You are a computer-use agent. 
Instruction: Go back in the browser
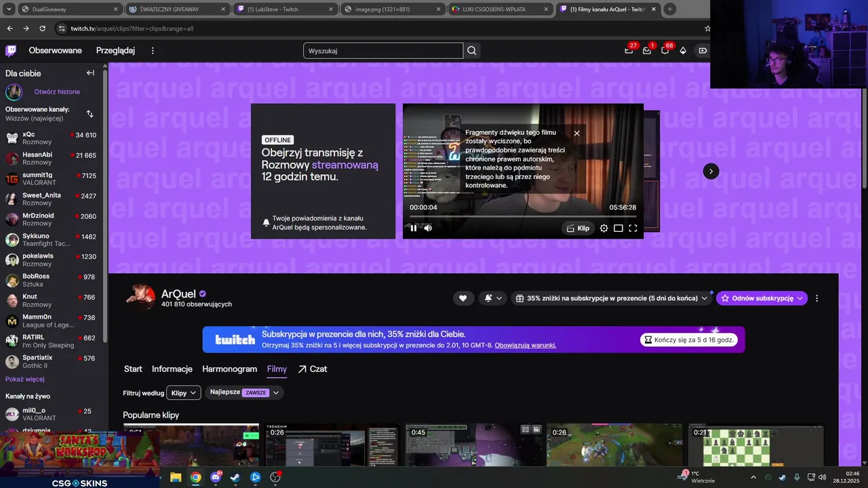click(9, 28)
